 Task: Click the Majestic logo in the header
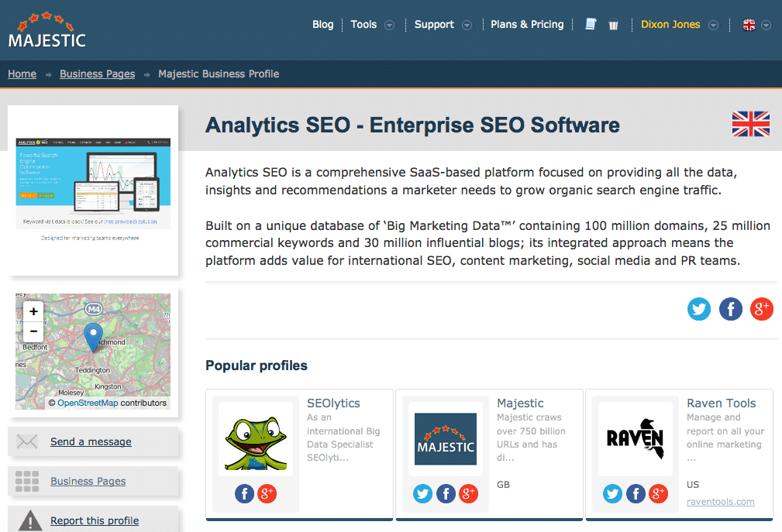(x=47, y=30)
